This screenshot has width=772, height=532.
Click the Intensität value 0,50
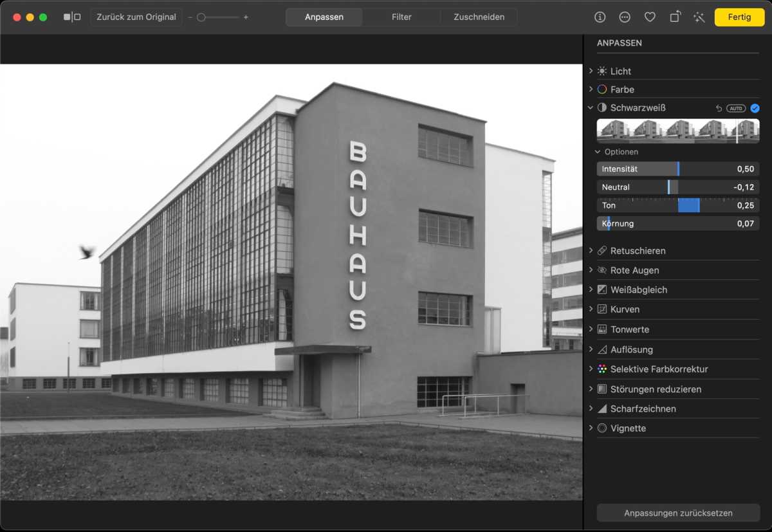tap(746, 169)
